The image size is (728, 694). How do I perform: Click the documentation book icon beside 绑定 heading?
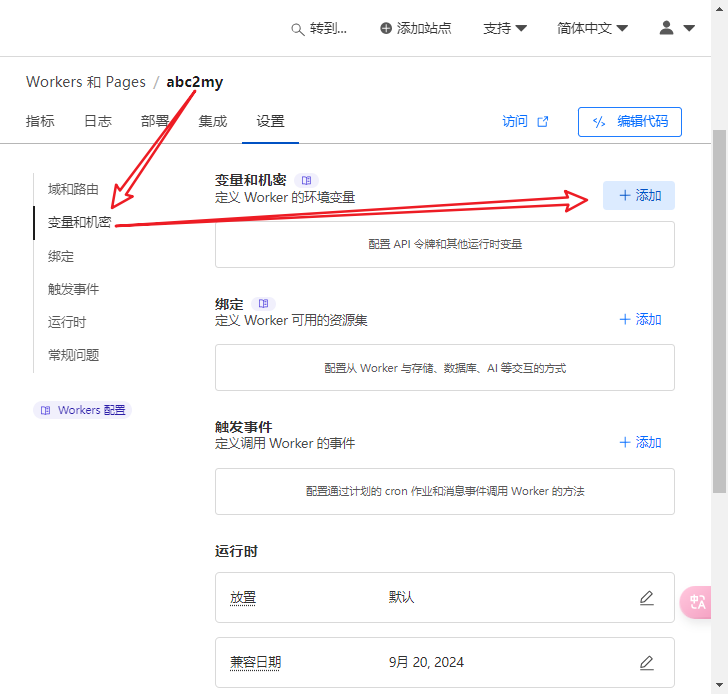point(263,303)
